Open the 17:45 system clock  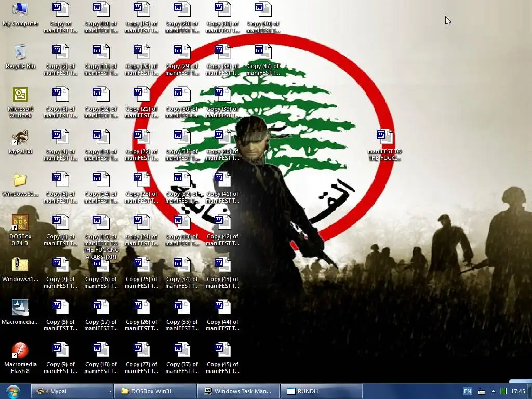518,391
